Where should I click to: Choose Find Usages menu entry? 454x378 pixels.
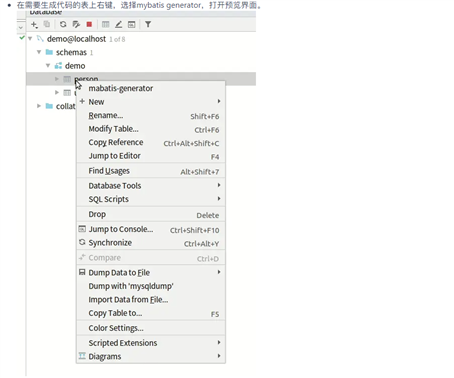[x=151, y=171]
